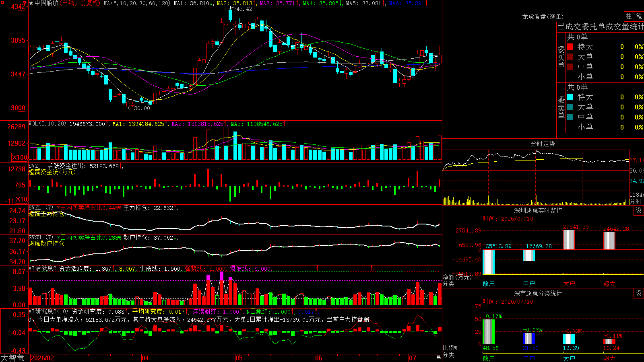This screenshot has width=644, height=362.
Task: Click the AI活跃度2 indicator label
Action: [42, 268]
